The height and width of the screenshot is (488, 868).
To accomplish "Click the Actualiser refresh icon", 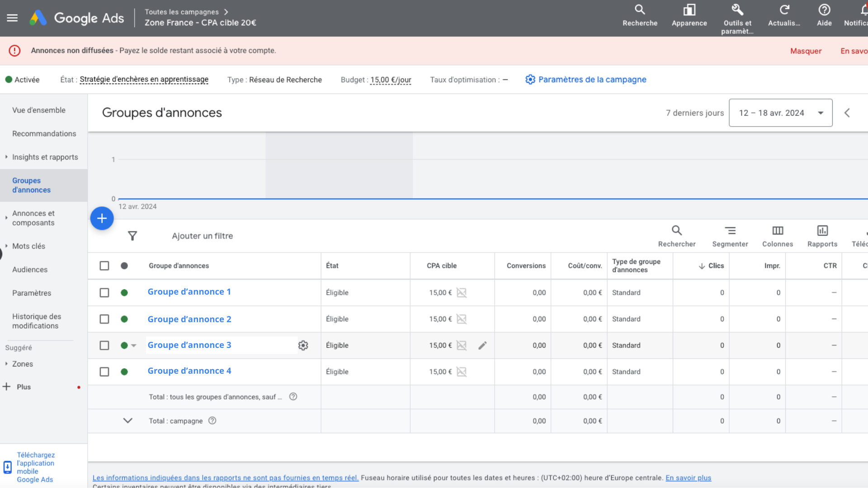I will pos(784,9).
